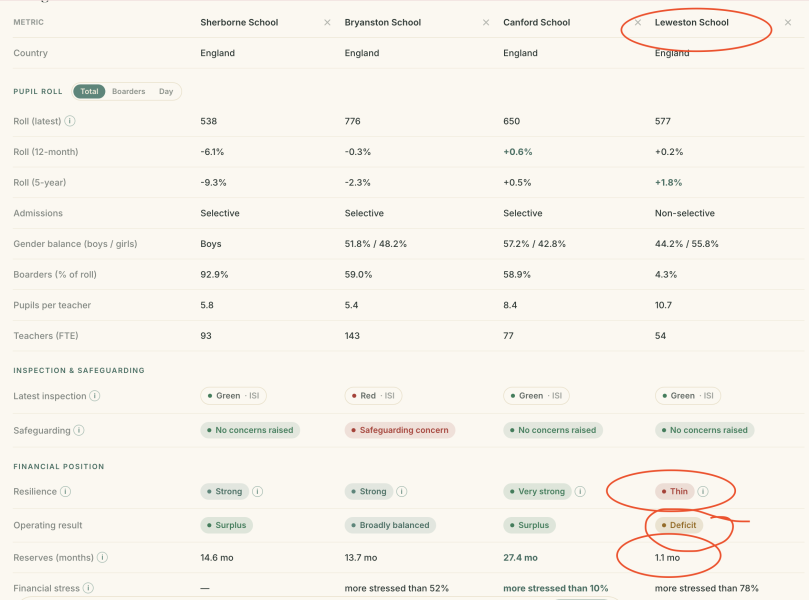The width and height of the screenshot is (809, 600).
Task: Show info for Latest inspection metric
Action: (x=95, y=396)
